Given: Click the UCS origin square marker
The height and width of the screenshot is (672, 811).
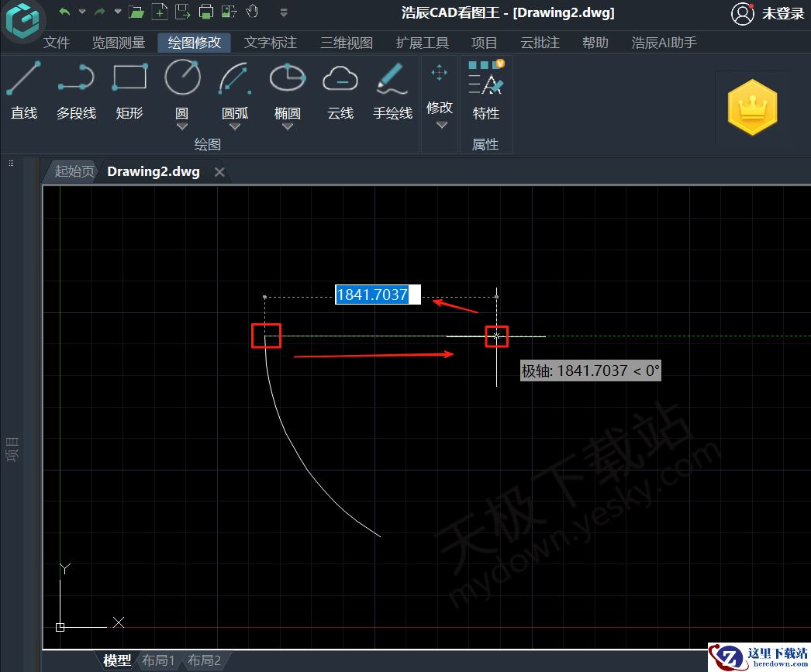Looking at the screenshot, I should 60,627.
